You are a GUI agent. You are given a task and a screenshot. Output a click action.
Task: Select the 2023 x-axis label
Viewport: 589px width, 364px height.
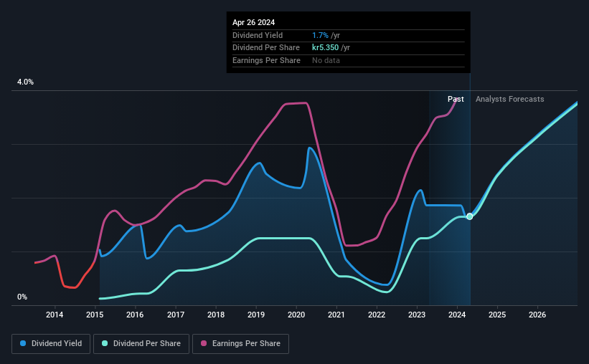417,315
